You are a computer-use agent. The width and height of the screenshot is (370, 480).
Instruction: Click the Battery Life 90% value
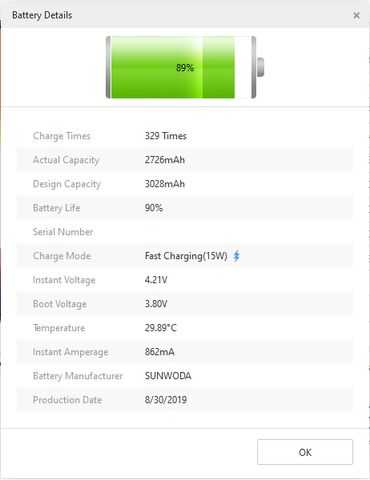point(154,208)
